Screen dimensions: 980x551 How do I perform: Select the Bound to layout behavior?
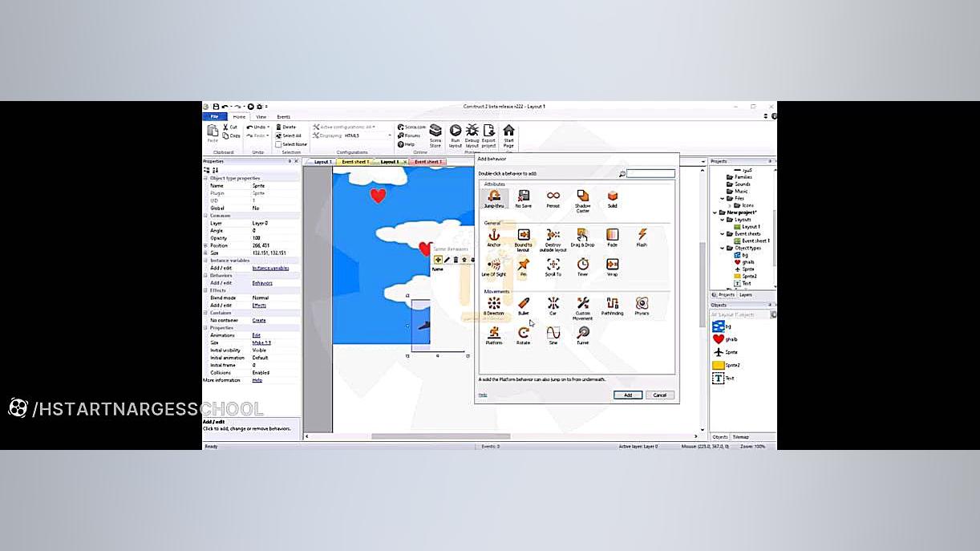pos(523,239)
